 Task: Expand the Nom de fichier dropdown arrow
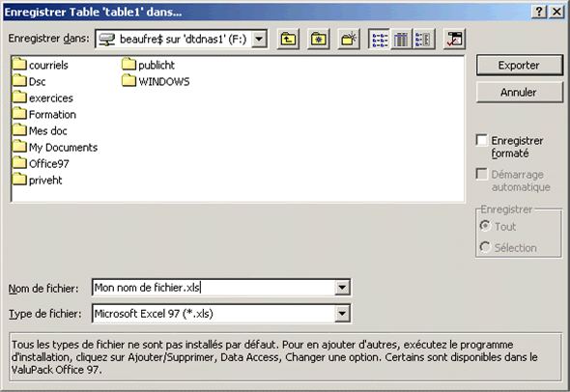pos(342,288)
